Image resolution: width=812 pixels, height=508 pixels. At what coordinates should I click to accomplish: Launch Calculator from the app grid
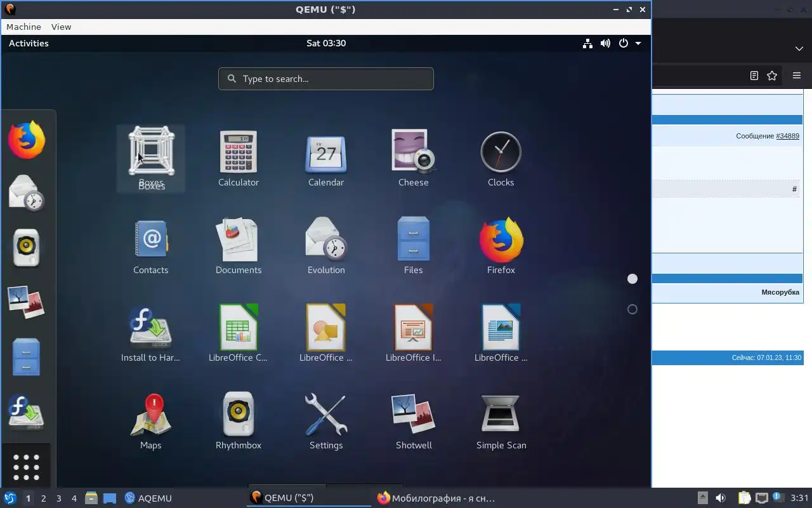(239, 158)
